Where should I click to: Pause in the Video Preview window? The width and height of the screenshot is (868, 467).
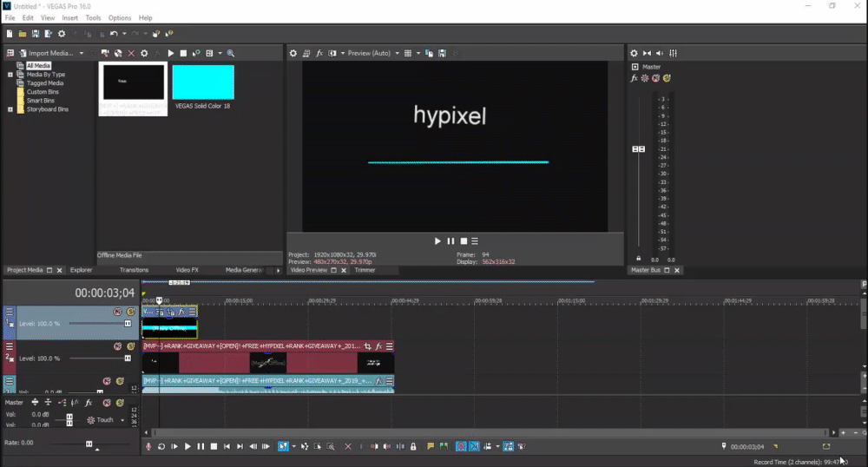tap(450, 241)
